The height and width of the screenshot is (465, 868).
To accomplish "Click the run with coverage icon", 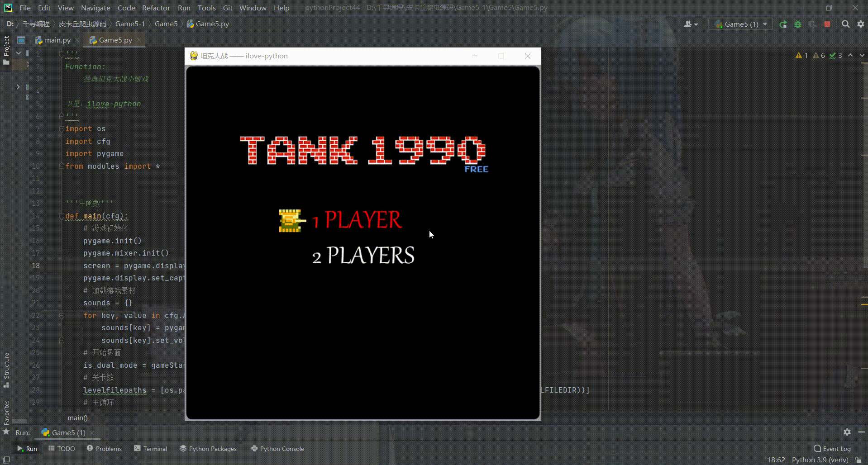I will click(812, 24).
